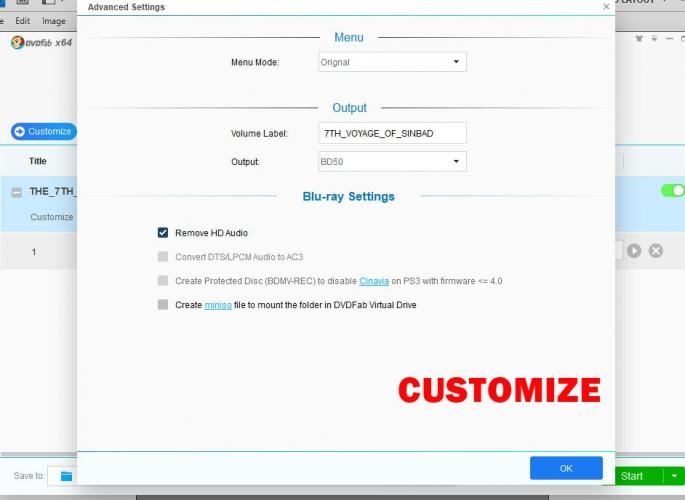The height and width of the screenshot is (500, 685).
Task: Open the Cinavia link
Action: click(x=374, y=281)
